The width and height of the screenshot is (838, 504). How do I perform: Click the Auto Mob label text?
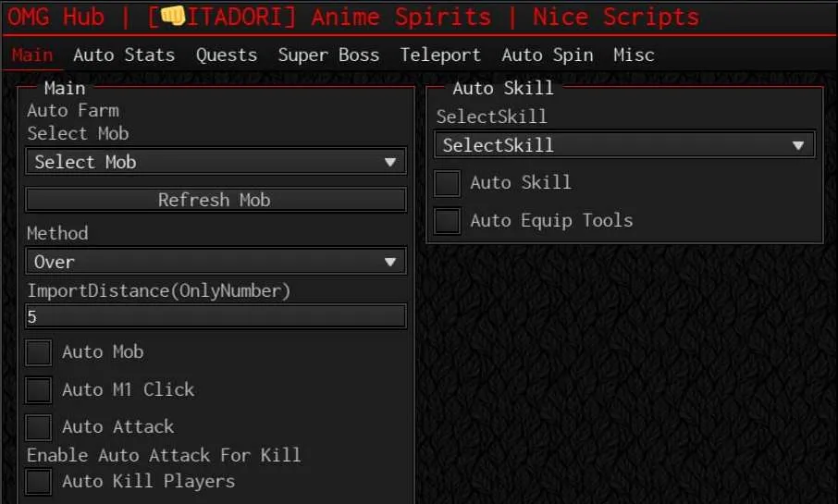[x=103, y=352]
